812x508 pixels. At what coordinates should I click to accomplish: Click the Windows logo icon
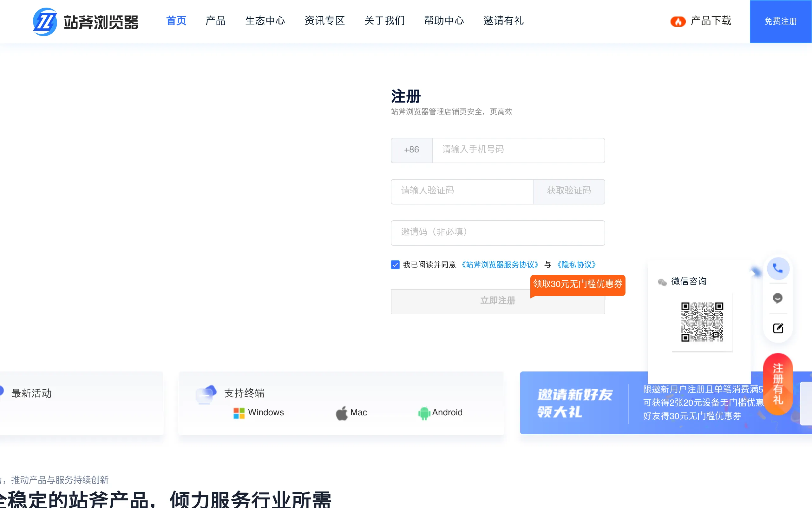coord(239,413)
